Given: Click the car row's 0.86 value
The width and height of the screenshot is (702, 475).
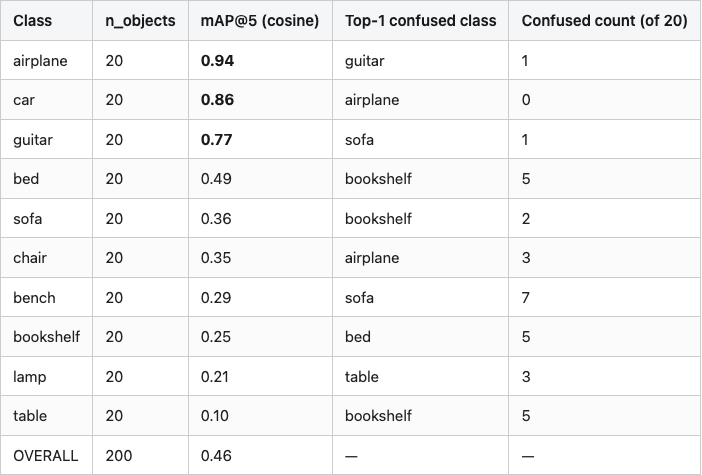Looking at the screenshot, I should [x=217, y=99].
